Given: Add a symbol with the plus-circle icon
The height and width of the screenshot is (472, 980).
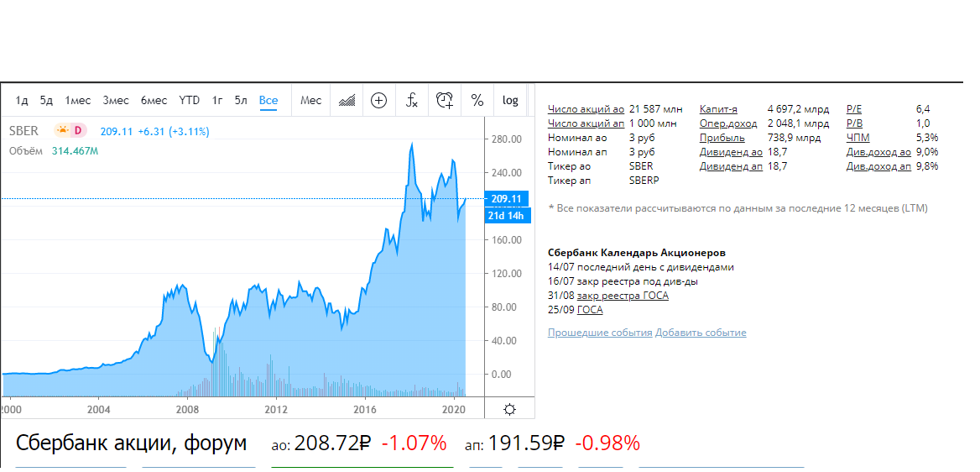Looking at the screenshot, I should click(x=378, y=100).
